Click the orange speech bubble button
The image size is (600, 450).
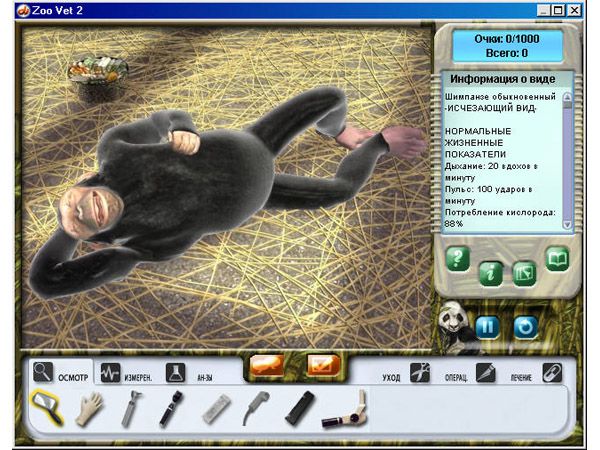[267, 366]
